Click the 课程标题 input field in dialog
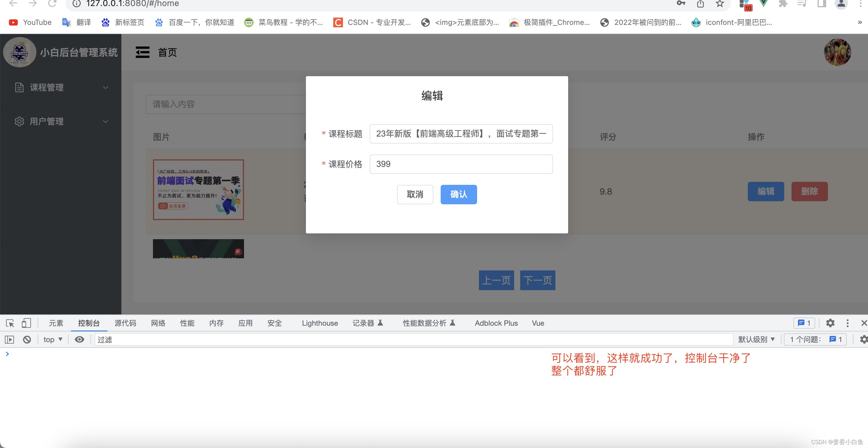868x448 pixels. point(461,134)
